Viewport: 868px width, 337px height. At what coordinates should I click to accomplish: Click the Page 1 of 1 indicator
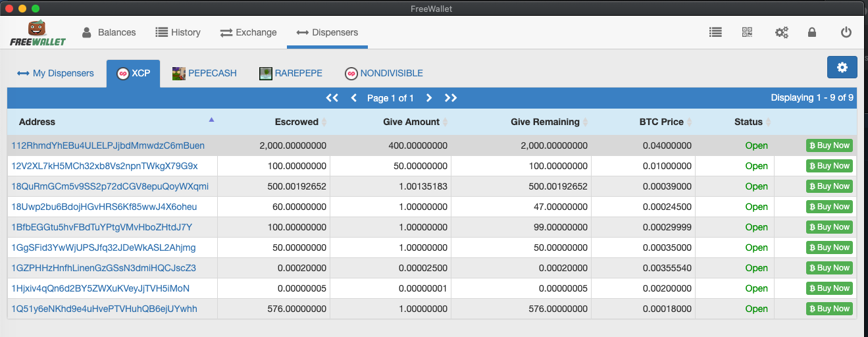pyautogui.click(x=391, y=98)
